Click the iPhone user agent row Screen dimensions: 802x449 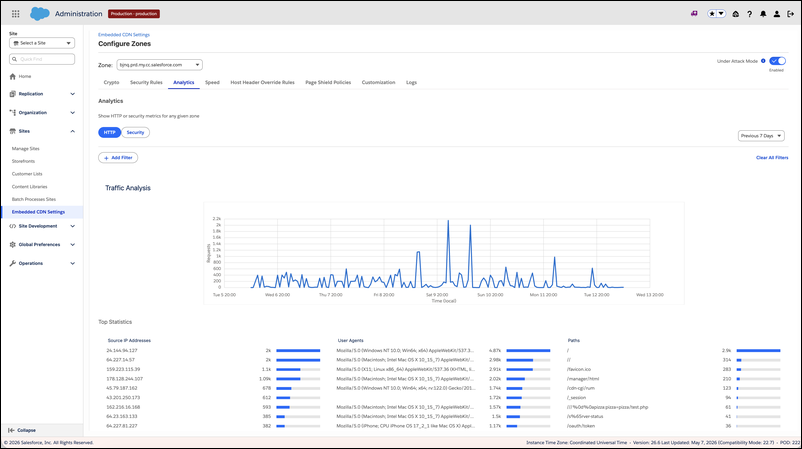tap(406, 426)
